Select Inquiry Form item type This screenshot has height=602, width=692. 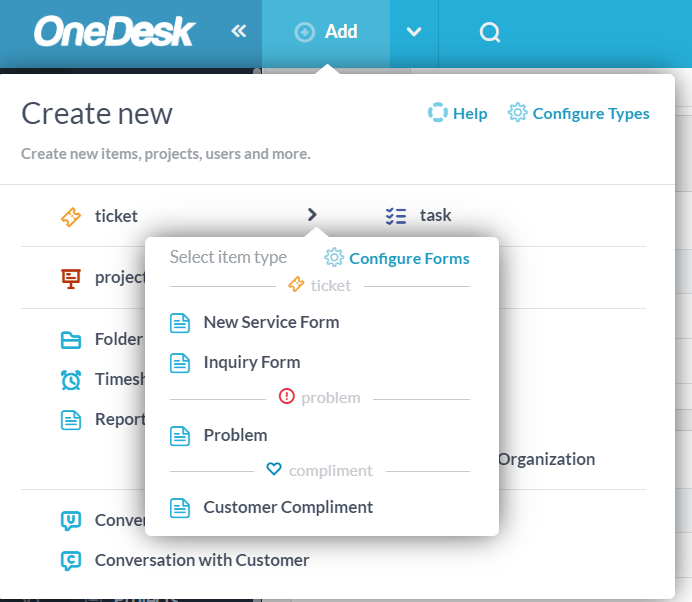click(251, 362)
